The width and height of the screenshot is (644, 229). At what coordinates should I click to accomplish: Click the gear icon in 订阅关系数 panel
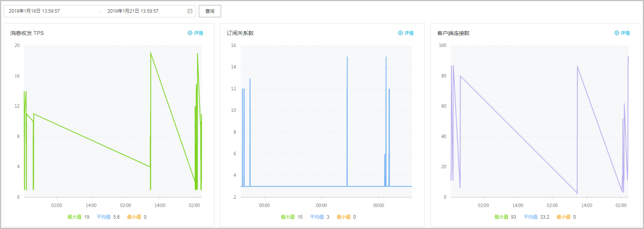[400, 33]
